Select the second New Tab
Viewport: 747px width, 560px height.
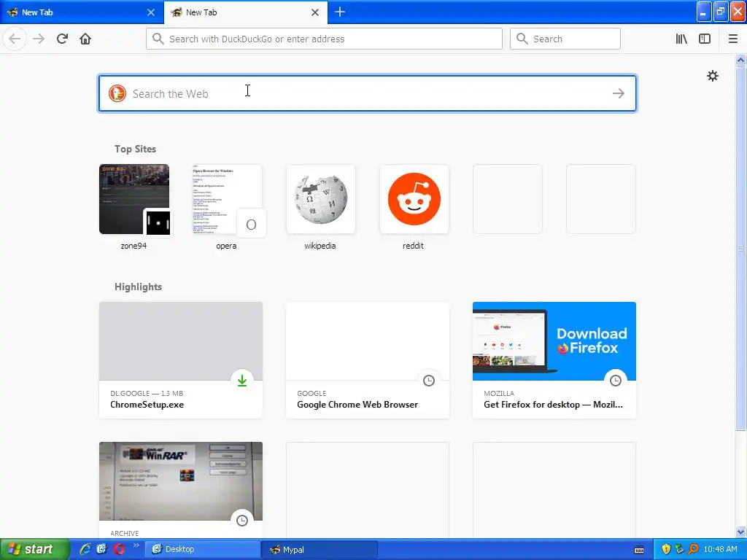click(x=245, y=12)
